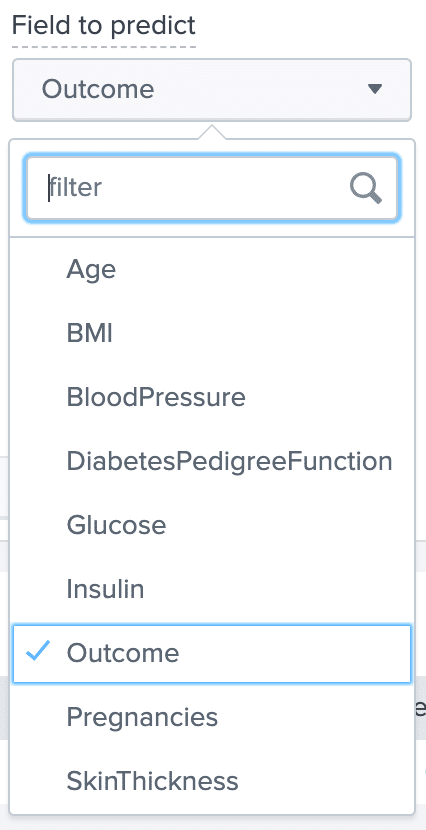
Task: Click the downward caret arrow icon
Action: tap(375, 89)
